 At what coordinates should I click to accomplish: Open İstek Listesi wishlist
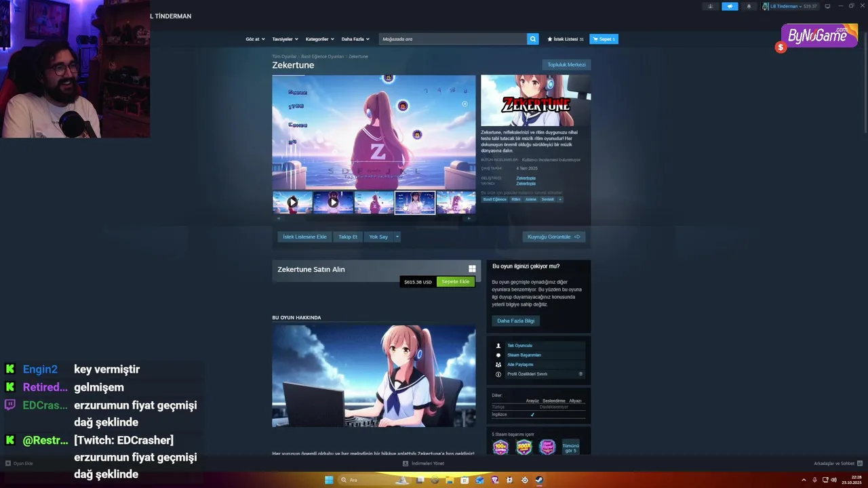(x=566, y=39)
